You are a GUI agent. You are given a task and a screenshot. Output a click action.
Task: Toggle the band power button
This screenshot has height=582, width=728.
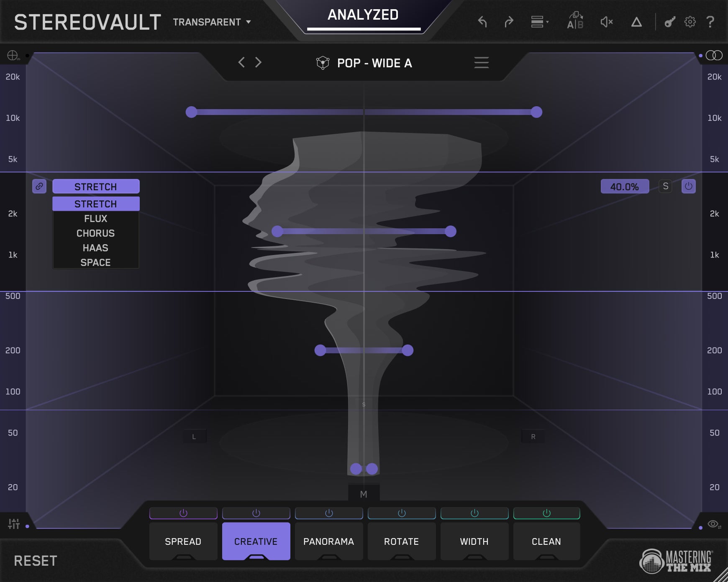688,186
